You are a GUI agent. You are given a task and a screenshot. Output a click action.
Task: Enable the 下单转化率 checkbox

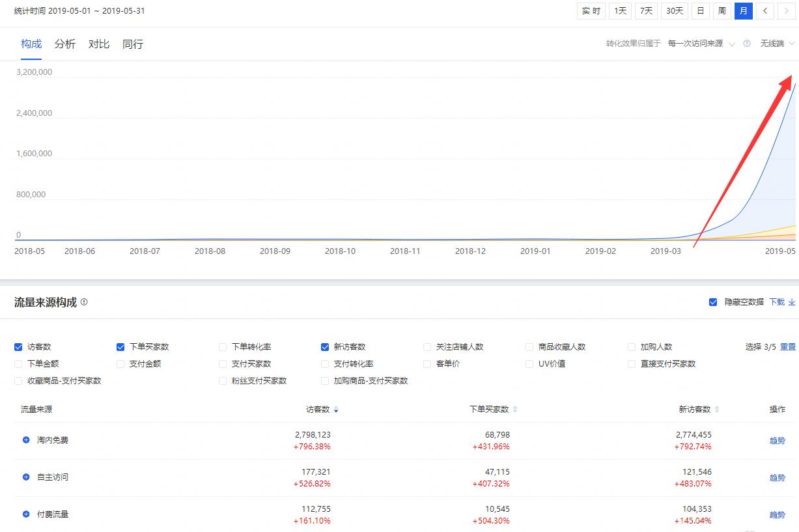click(x=223, y=347)
